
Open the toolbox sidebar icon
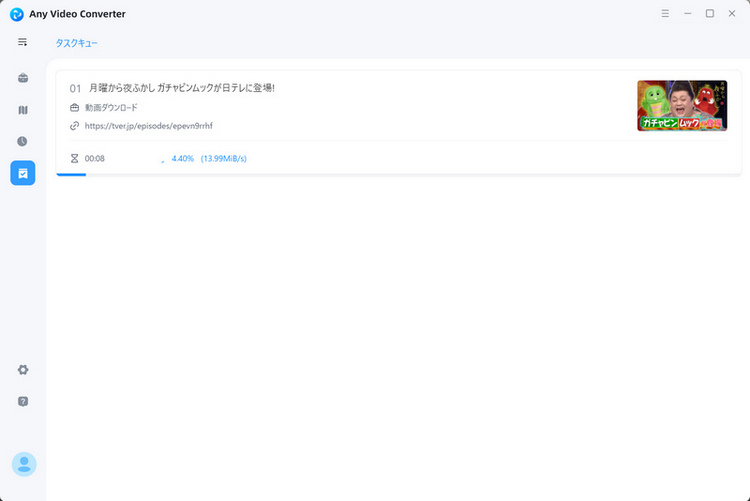(x=22, y=78)
